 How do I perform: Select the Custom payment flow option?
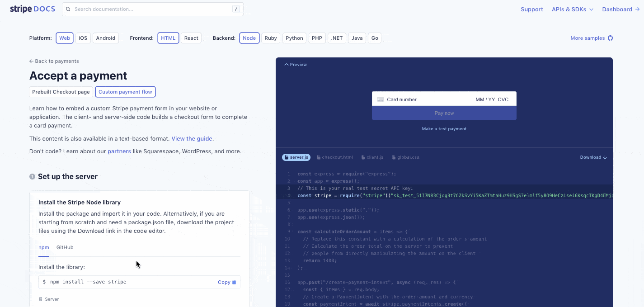click(x=125, y=92)
